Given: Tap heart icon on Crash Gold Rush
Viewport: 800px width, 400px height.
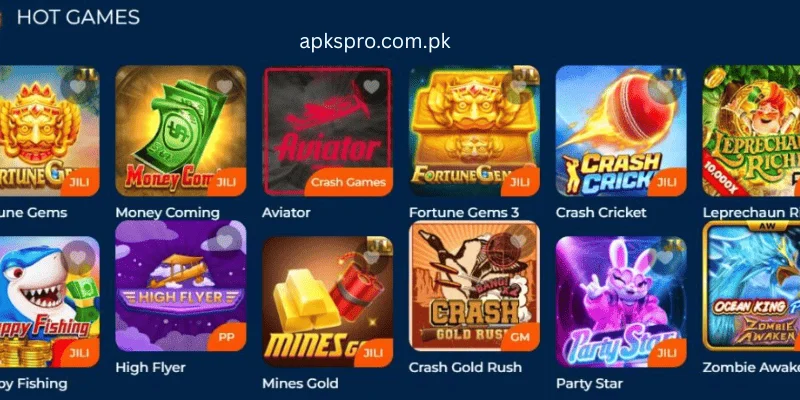Looking at the screenshot, I should tap(518, 241).
